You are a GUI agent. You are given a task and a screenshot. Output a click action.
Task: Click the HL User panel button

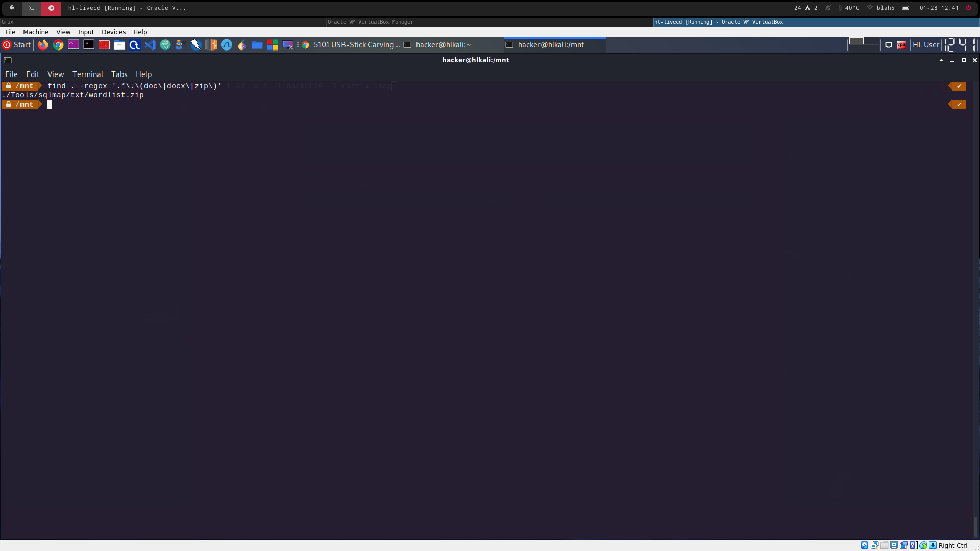[x=925, y=45]
